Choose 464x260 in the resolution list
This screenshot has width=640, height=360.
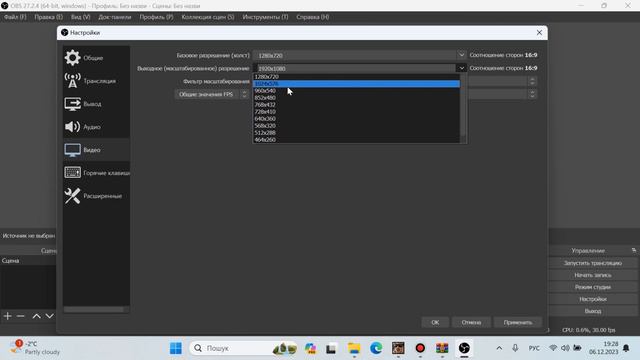coord(356,140)
